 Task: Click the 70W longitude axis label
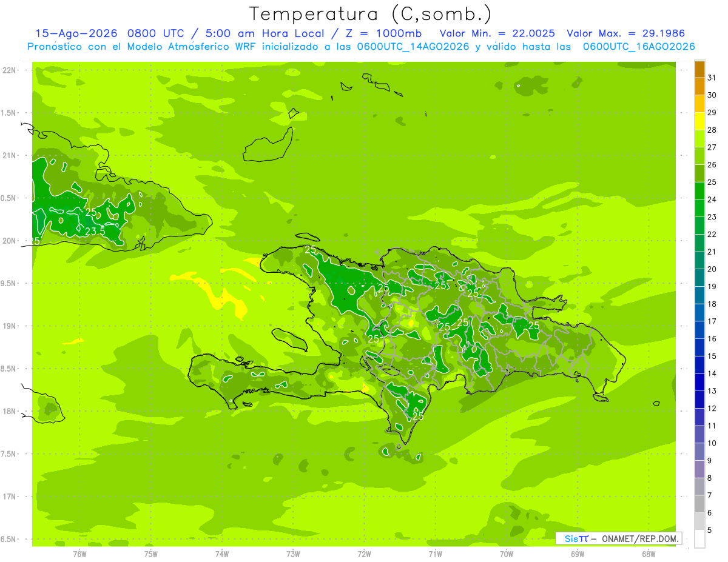(x=507, y=554)
